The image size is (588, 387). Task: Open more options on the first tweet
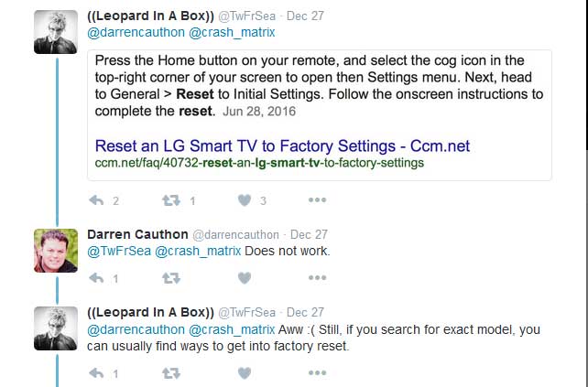(317, 200)
